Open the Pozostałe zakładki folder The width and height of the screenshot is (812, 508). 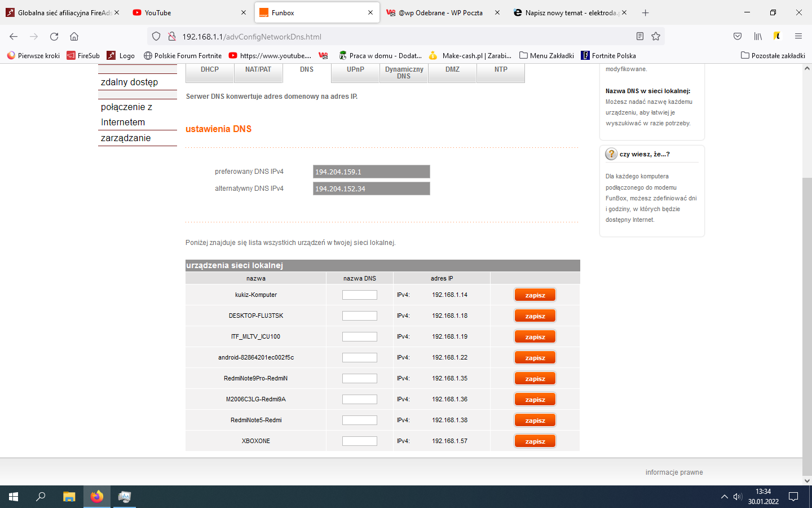773,55
